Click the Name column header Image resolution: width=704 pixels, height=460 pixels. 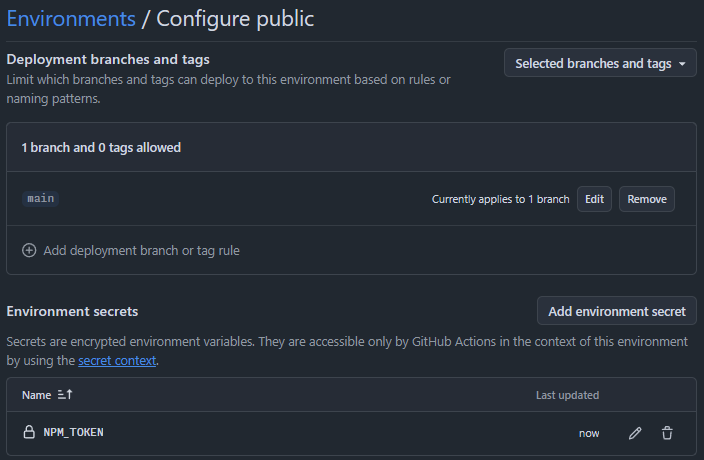point(36,395)
